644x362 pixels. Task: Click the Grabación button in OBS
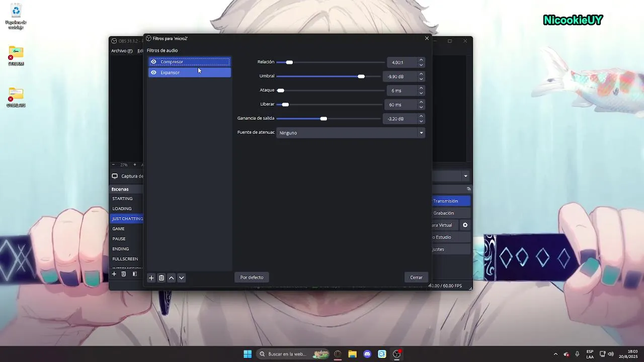pos(451,213)
